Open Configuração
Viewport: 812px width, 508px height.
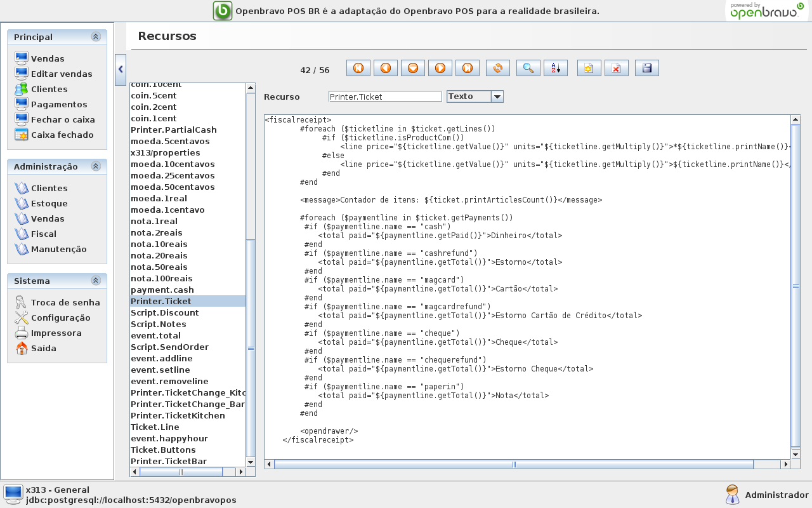pos(52,317)
